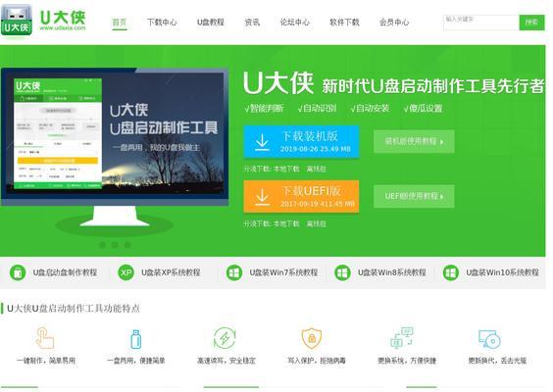Open the 下载中心 menu item

[x=162, y=23]
